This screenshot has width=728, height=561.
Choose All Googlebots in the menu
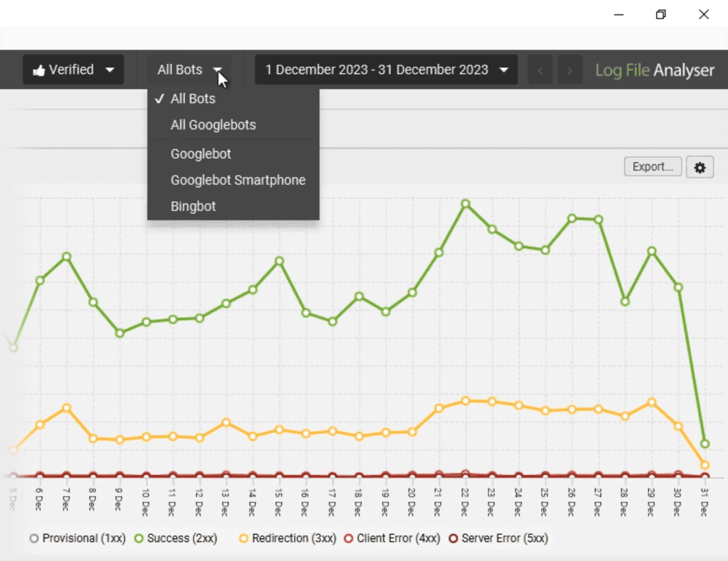[x=213, y=124]
